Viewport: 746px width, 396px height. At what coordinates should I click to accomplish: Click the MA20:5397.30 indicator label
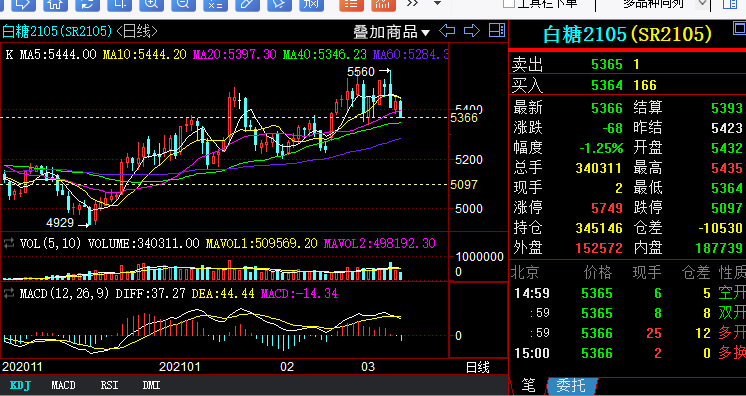[235, 54]
